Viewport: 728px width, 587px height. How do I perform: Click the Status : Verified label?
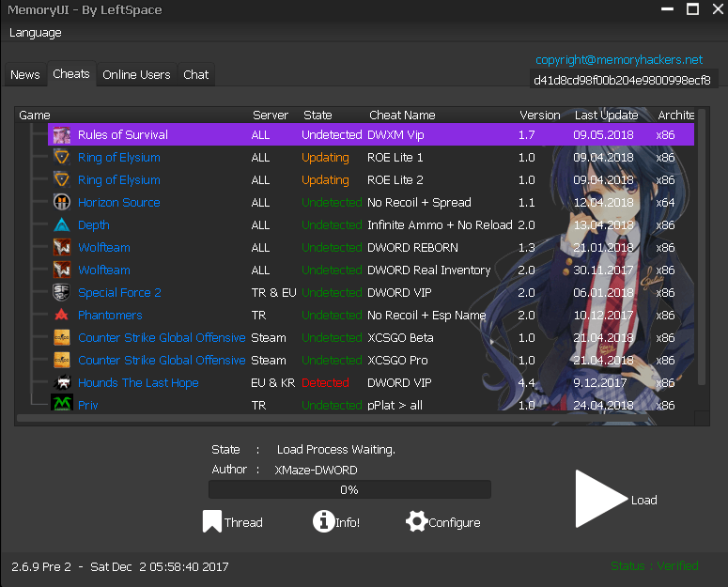tap(654, 566)
